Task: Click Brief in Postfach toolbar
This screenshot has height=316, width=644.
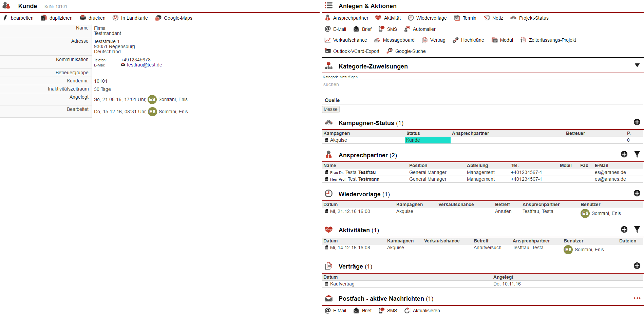Action: pos(362,311)
